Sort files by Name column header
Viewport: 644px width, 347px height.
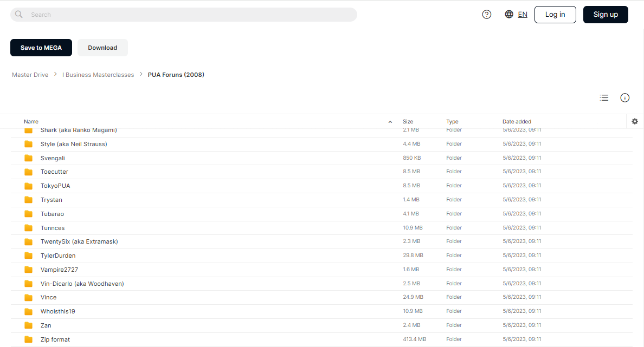31,121
